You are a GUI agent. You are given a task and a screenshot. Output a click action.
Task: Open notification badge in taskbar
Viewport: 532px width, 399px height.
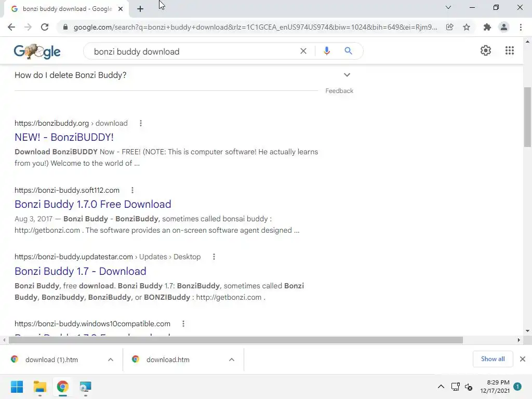[517, 387]
